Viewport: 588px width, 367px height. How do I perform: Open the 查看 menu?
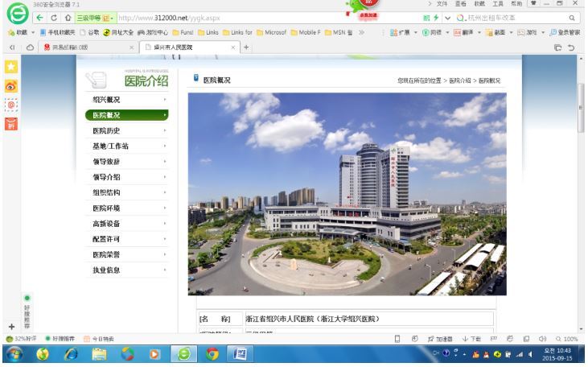click(x=460, y=3)
